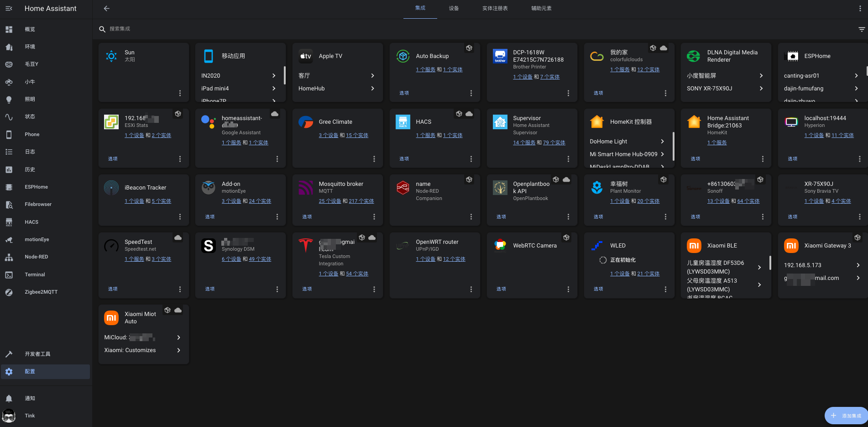The height and width of the screenshot is (427, 868).
Task: Expand the 儿童房温湿度 DF53D6 entry
Action: [x=725, y=267]
